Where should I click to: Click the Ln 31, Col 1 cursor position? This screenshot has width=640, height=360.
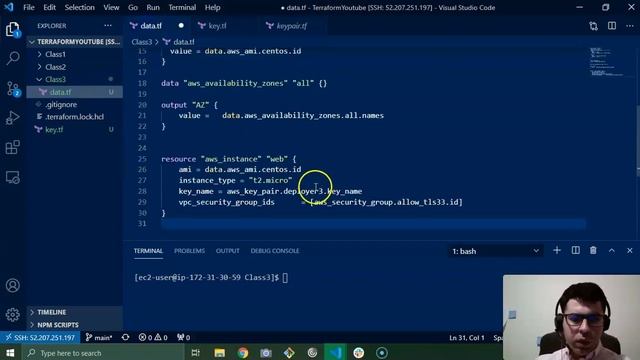pos(467,338)
